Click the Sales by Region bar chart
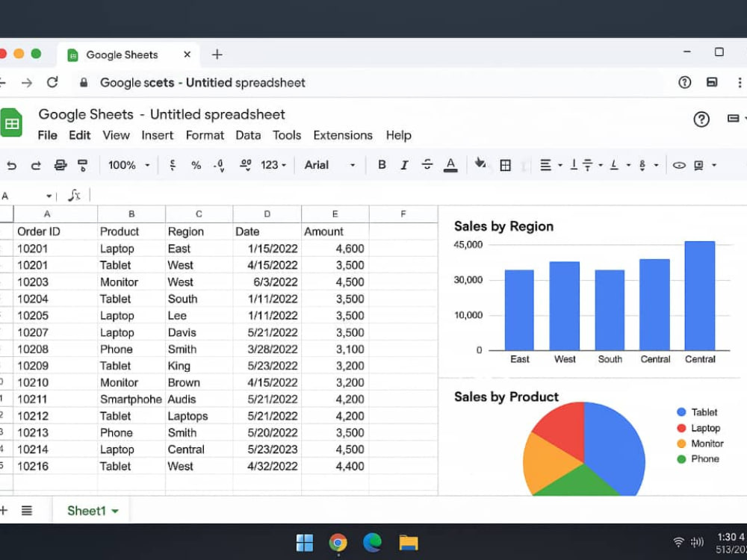The height and width of the screenshot is (560, 747). [592, 293]
